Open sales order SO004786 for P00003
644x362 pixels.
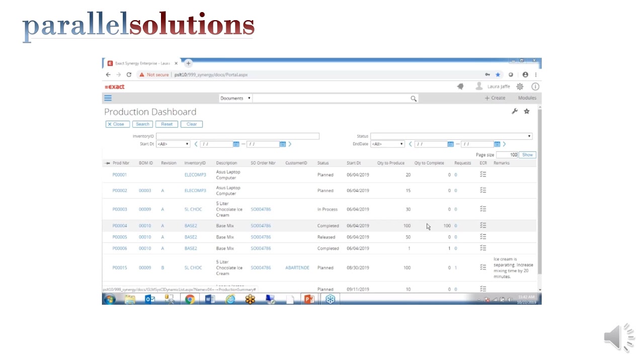[x=261, y=209]
